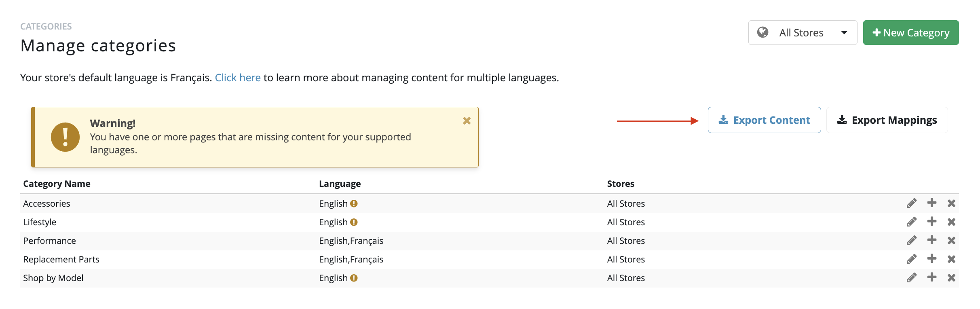Click the Export Content button

[764, 120]
